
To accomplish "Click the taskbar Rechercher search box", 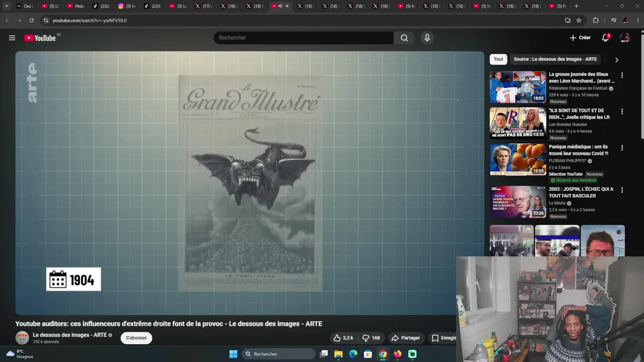I will (278, 354).
